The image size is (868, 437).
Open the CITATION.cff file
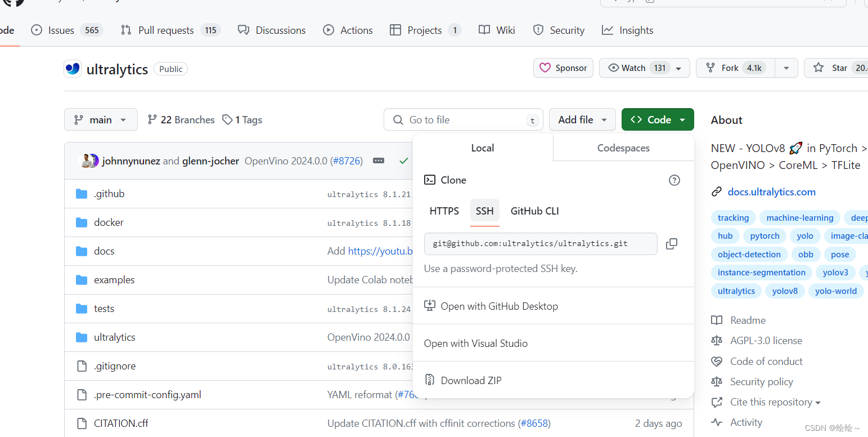pyautogui.click(x=121, y=423)
